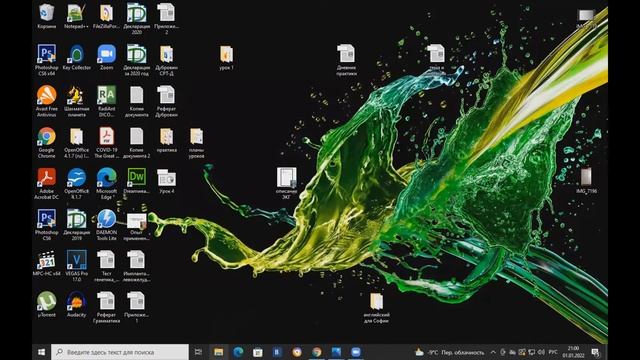Open the notification center icon
The image size is (640, 360).
595,352
